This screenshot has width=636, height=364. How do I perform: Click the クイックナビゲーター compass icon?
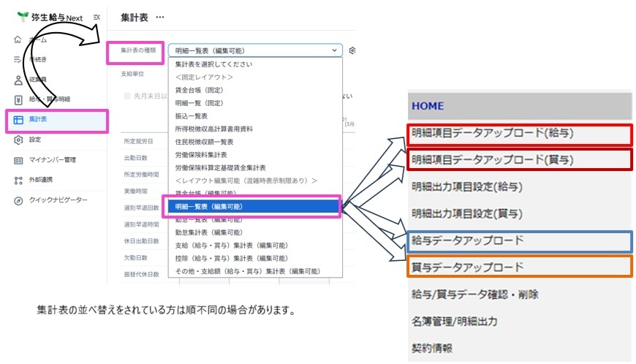(x=18, y=201)
